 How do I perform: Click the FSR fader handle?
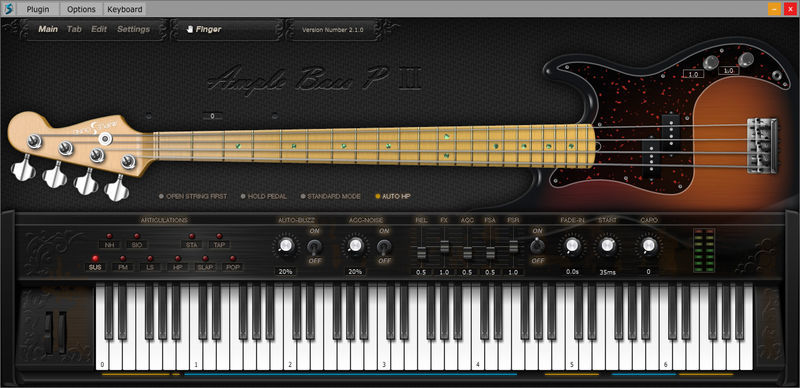coord(513,246)
